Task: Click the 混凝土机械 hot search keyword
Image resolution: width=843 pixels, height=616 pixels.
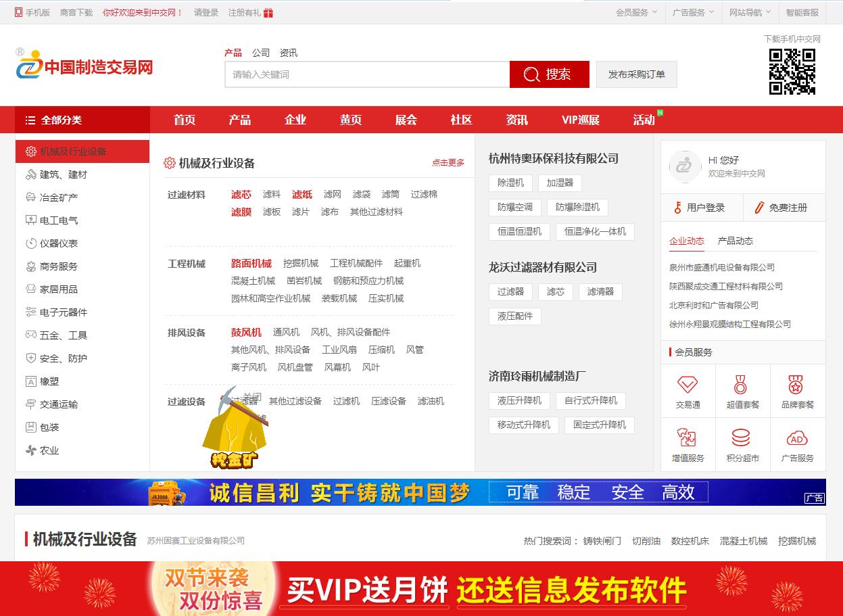Action: coord(744,541)
